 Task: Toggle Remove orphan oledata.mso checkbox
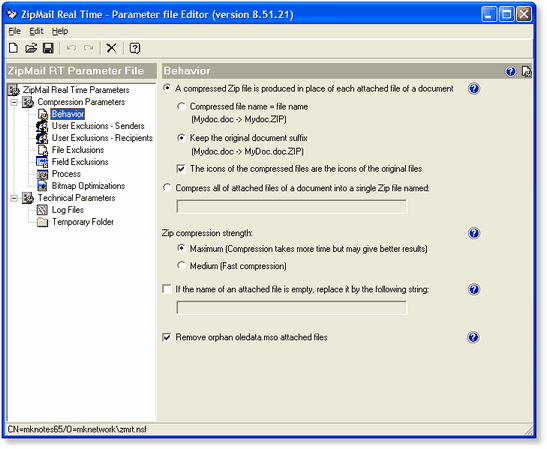[167, 337]
